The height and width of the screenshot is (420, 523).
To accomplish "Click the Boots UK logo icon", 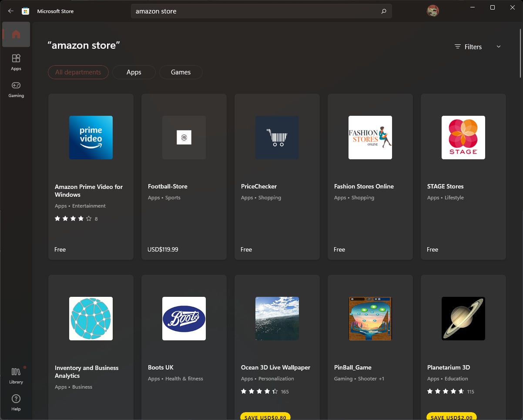I will pyautogui.click(x=184, y=319).
